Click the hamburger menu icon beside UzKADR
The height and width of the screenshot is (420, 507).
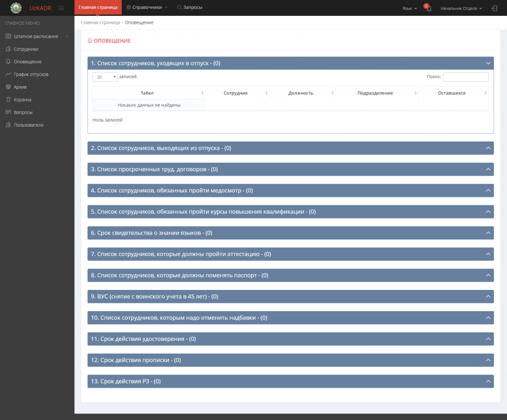click(61, 8)
